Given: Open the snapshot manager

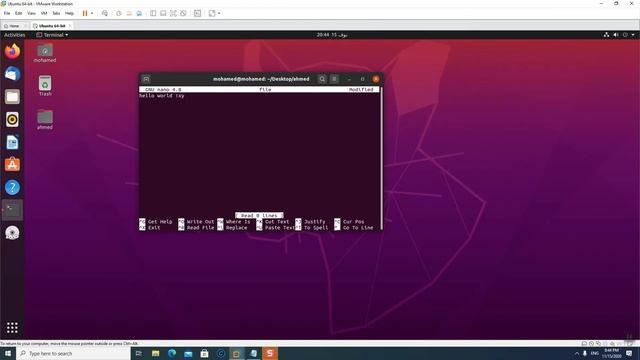Looking at the screenshot, I should (x=139, y=13).
